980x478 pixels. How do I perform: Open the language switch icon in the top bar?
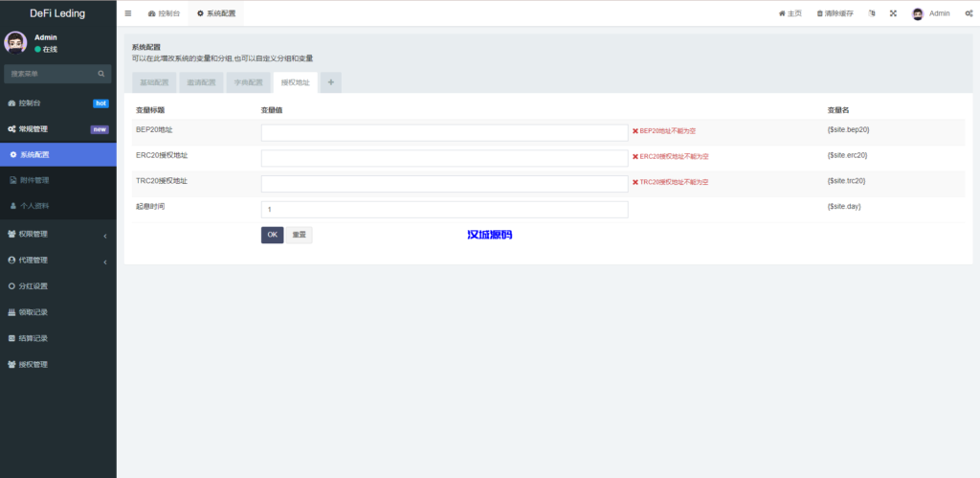[872, 13]
